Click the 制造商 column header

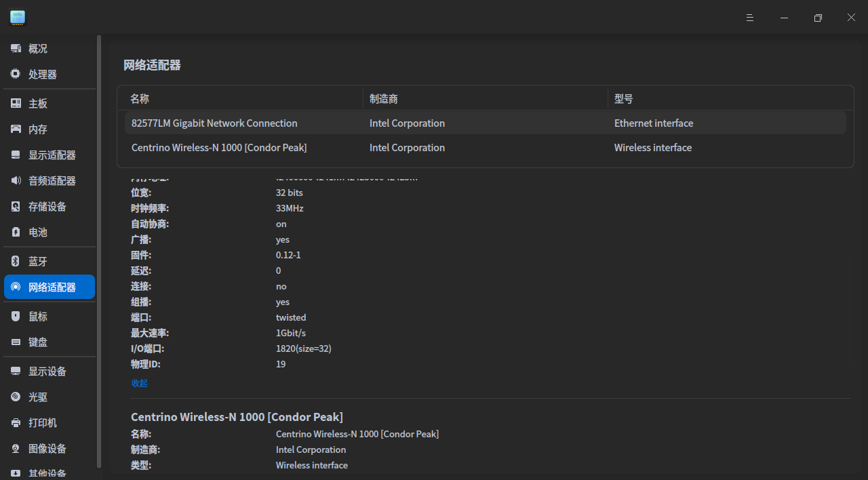coord(384,99)
